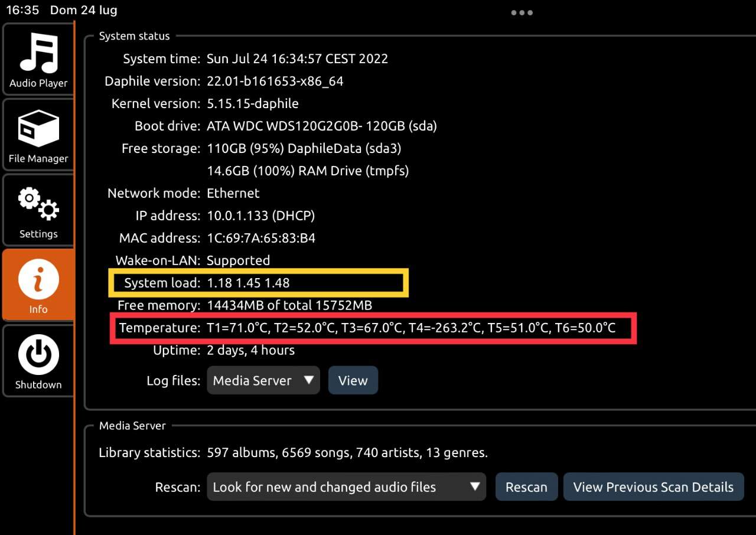Screen dimensions: 756x535
Task: Open the Shutdown power menu
Action: (38, 360)
